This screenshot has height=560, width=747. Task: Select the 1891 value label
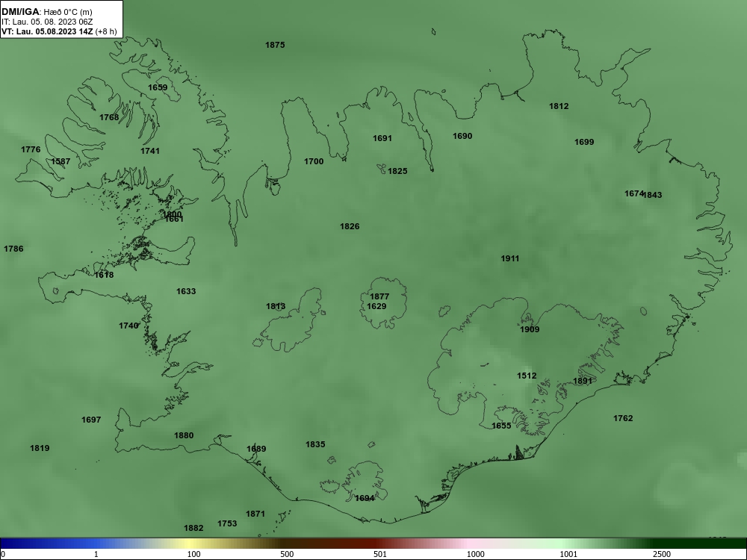(x=583, y=381)
